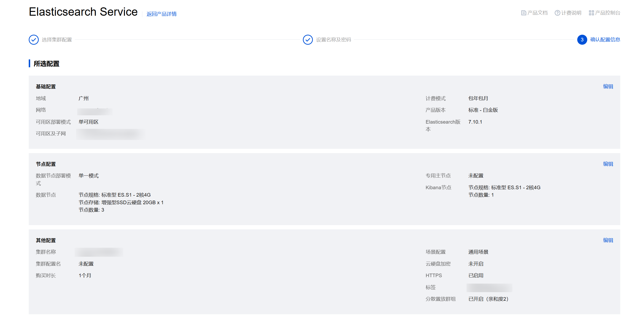
Task: Click the 专用主节点 field label
Action: [438, 176]
